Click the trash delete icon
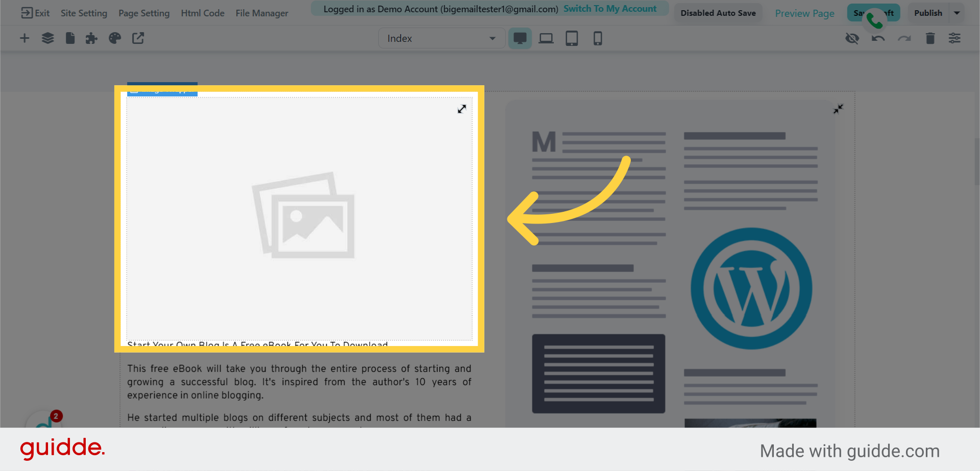This screenshot has width=980, height=471. click(930, 38)
